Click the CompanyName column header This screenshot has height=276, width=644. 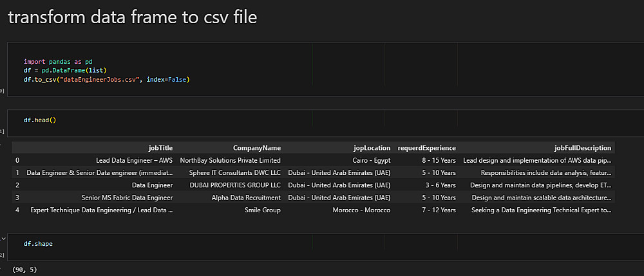[x=256, y=148]
